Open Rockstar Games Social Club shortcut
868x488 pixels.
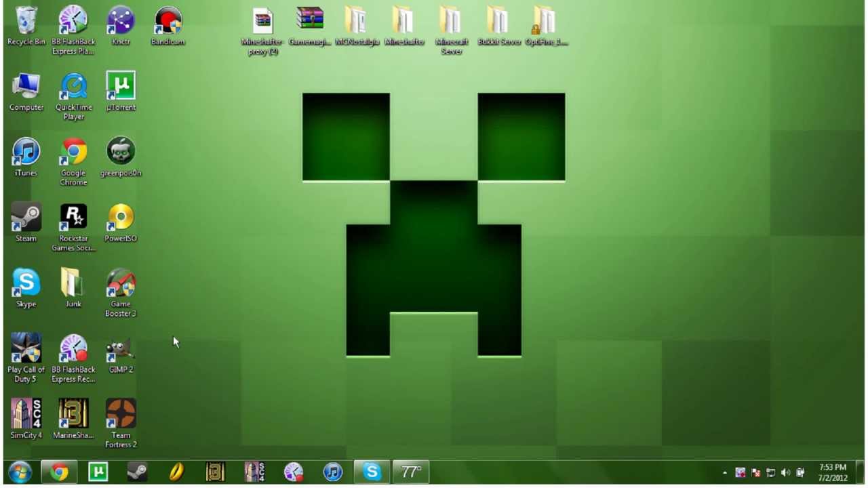tap(73, 228)
